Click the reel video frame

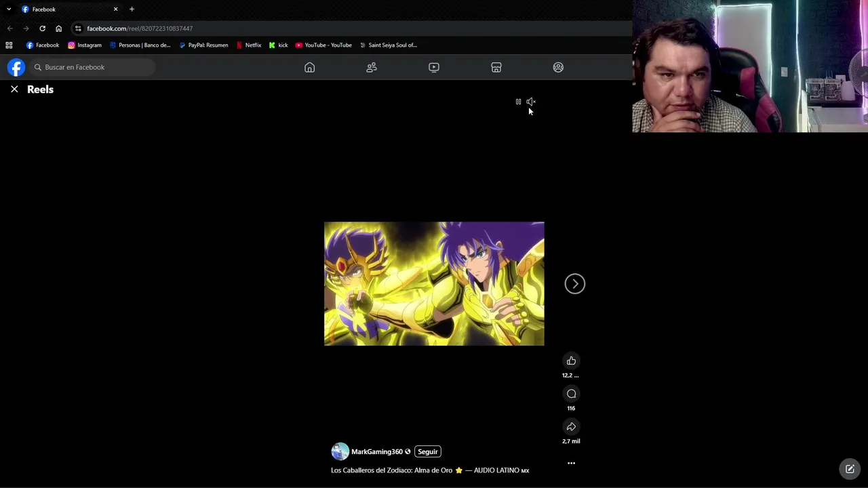click(x=434, y=284)
